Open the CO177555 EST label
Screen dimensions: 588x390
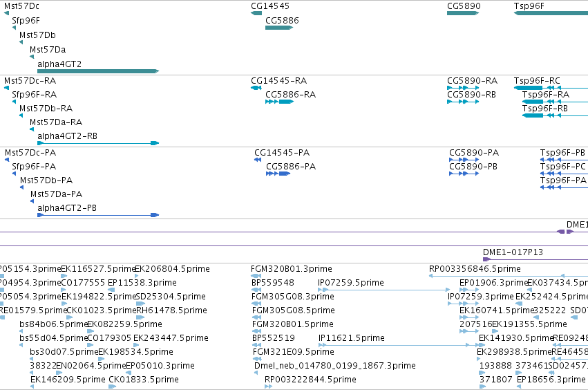click(x=83, y=283)
